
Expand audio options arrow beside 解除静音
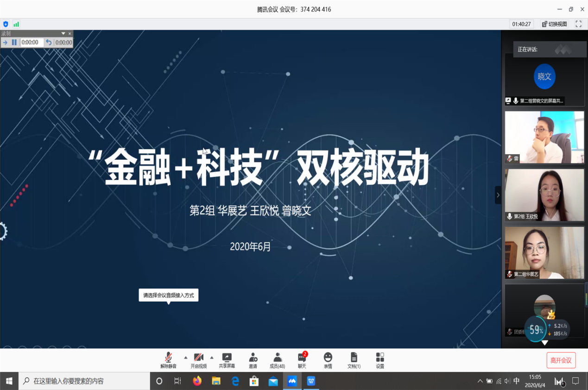[x=186, y=358]
